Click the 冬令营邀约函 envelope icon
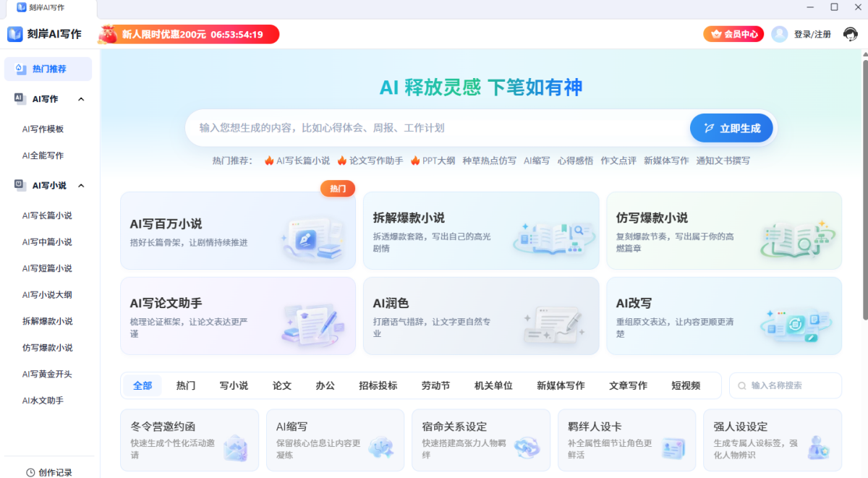Screen dimensions: 868x478 (x=235, y=448)
